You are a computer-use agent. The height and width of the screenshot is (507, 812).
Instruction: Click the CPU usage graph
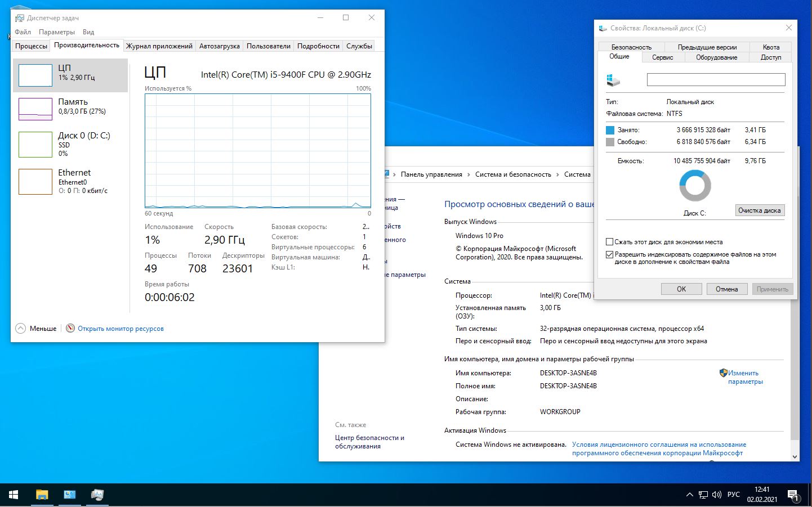[x=258, y=151]
